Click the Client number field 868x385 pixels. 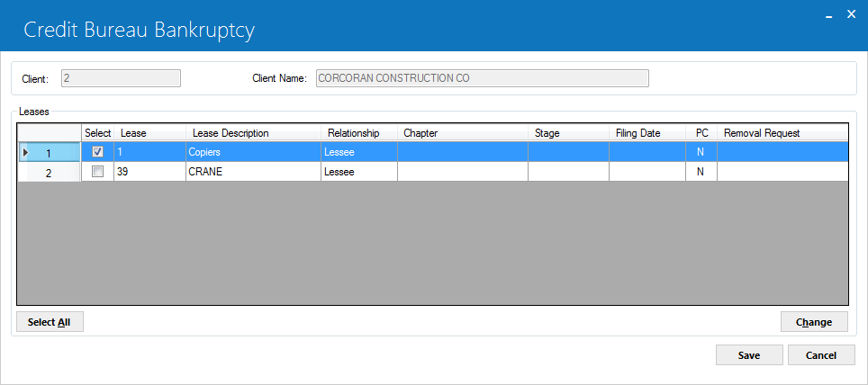(x=121, y=78)
